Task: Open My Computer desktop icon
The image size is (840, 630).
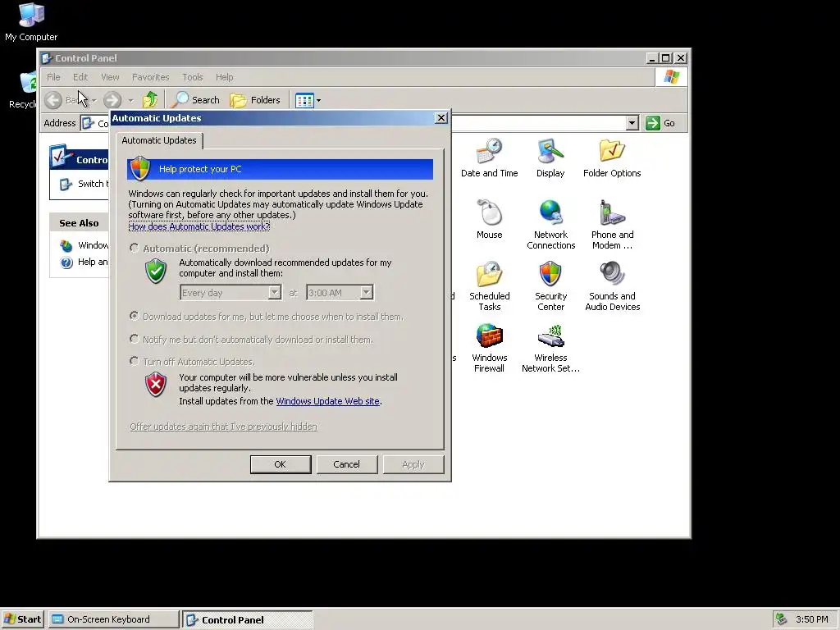Action: pyautogui.click(x=31, y=22)
